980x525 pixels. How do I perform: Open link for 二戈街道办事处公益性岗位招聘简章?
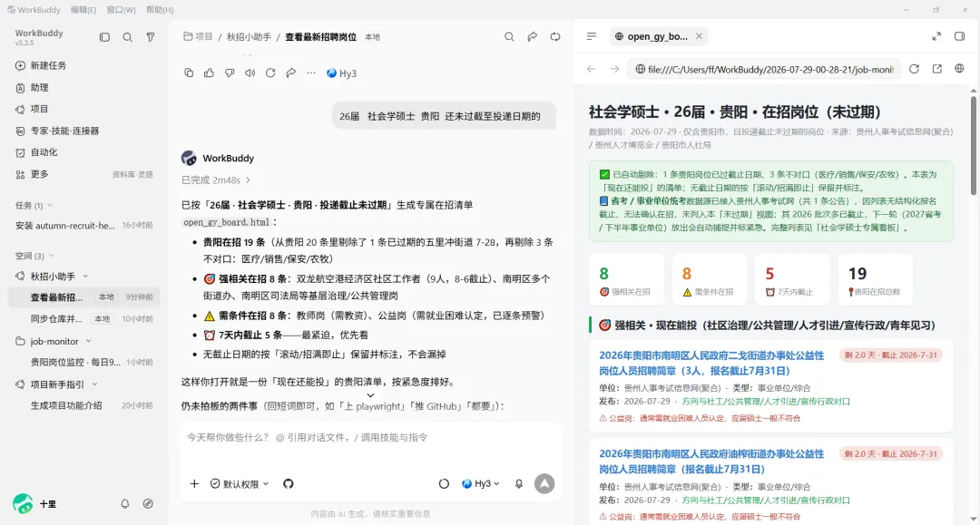coord(711,363)
